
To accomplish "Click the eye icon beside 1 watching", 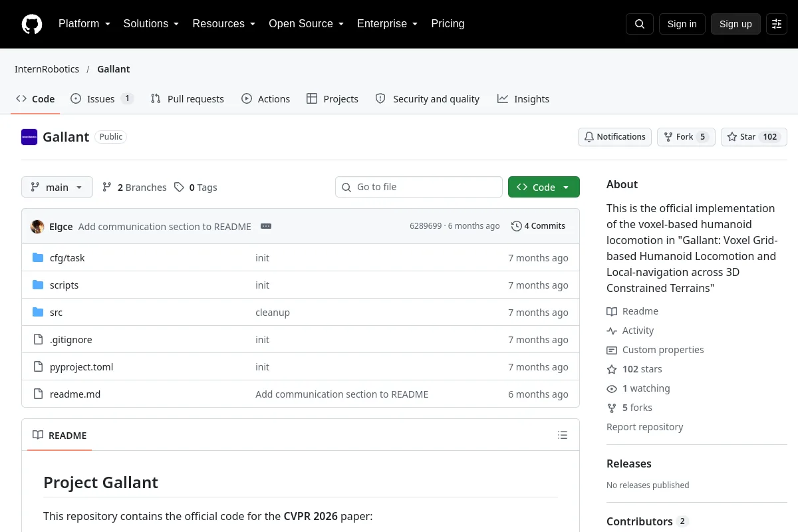I will (x=612, y=388).
